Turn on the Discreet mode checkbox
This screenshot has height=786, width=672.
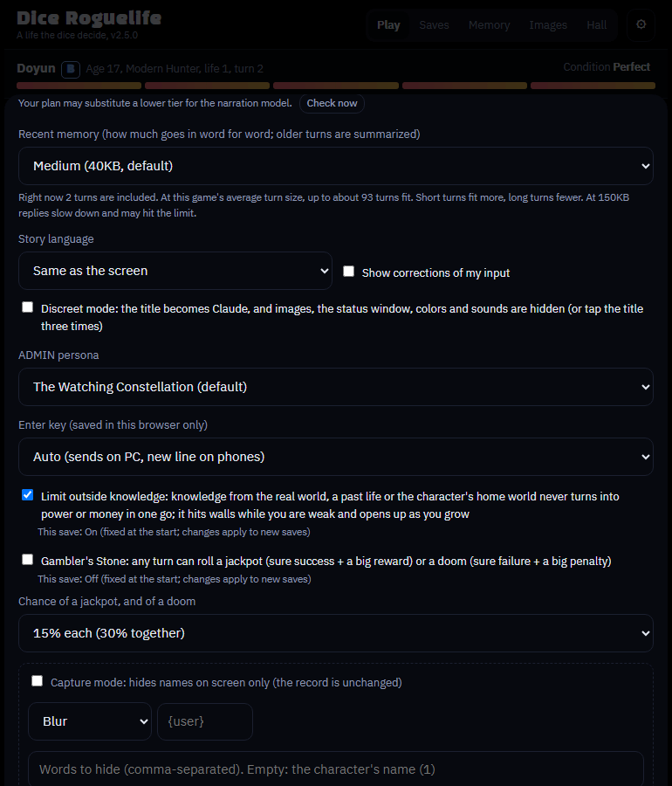pyautogui.click(x=28, y=307)
